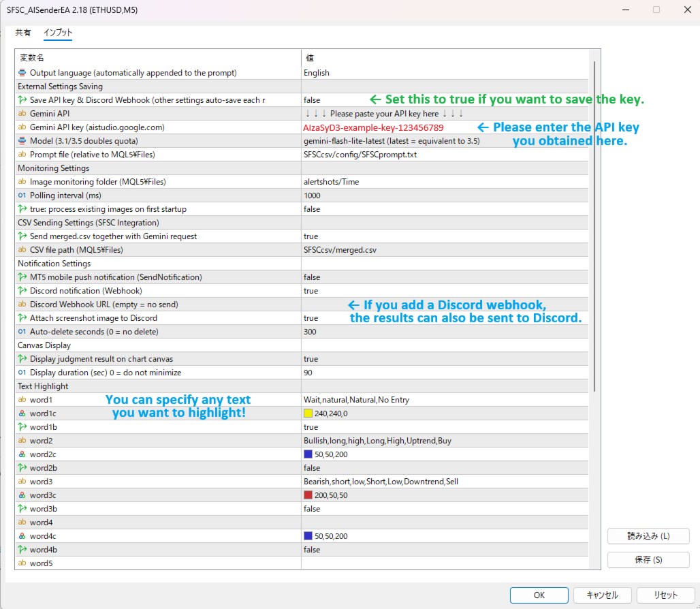Click the ab icon beside Discord Webhook URL

[x=22, y=304]
